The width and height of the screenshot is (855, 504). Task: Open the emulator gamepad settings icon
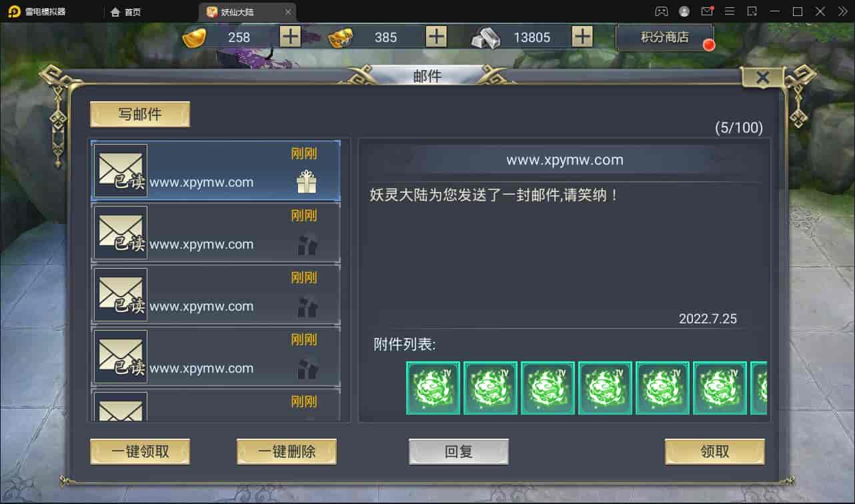(x=661, y=11)
